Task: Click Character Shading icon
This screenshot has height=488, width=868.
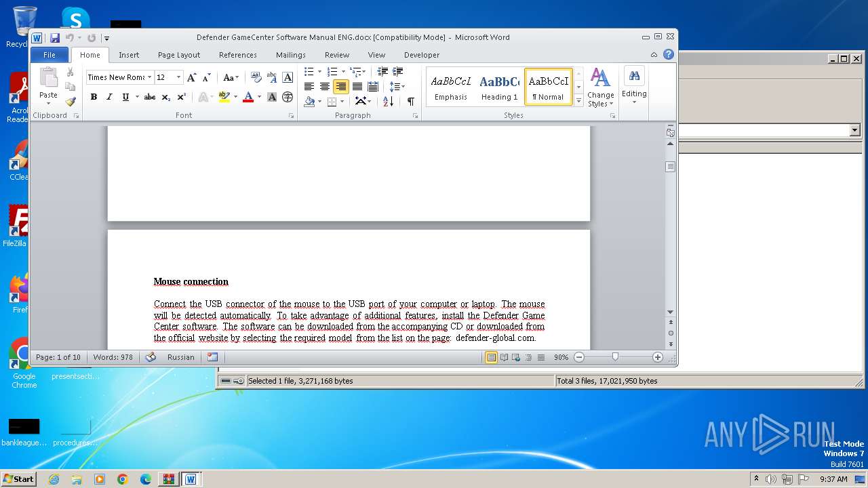Action: click(272, 97)
